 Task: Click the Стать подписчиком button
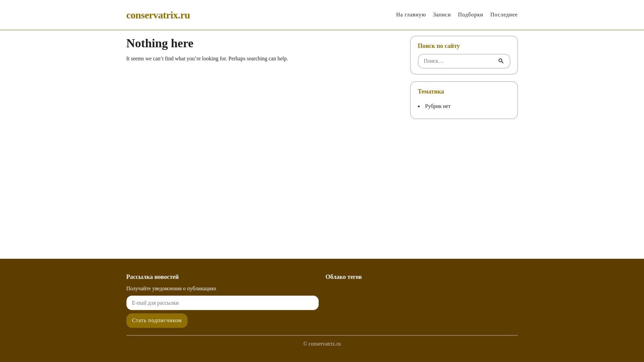[157, 320]
